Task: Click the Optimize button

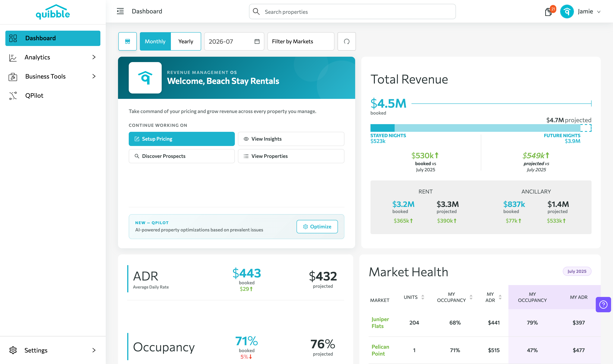Action: [x=317, y=226]
